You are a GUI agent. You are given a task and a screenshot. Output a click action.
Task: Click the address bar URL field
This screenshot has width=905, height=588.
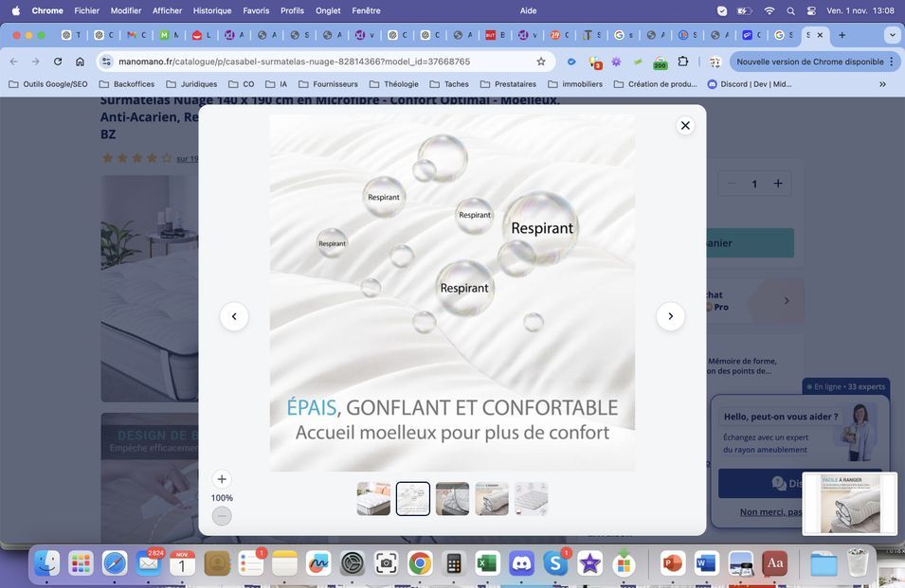click(x=313, y=62)
